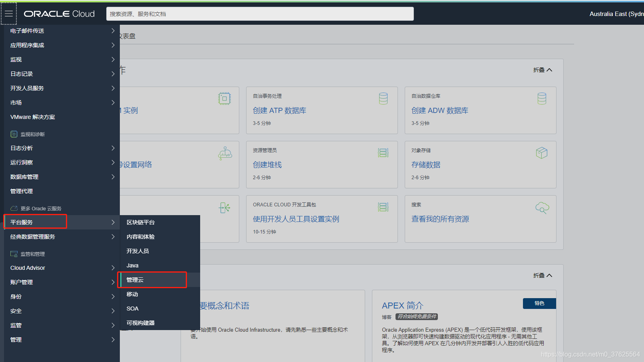Open 管理代理 menu item

click(x=62, y=191)
